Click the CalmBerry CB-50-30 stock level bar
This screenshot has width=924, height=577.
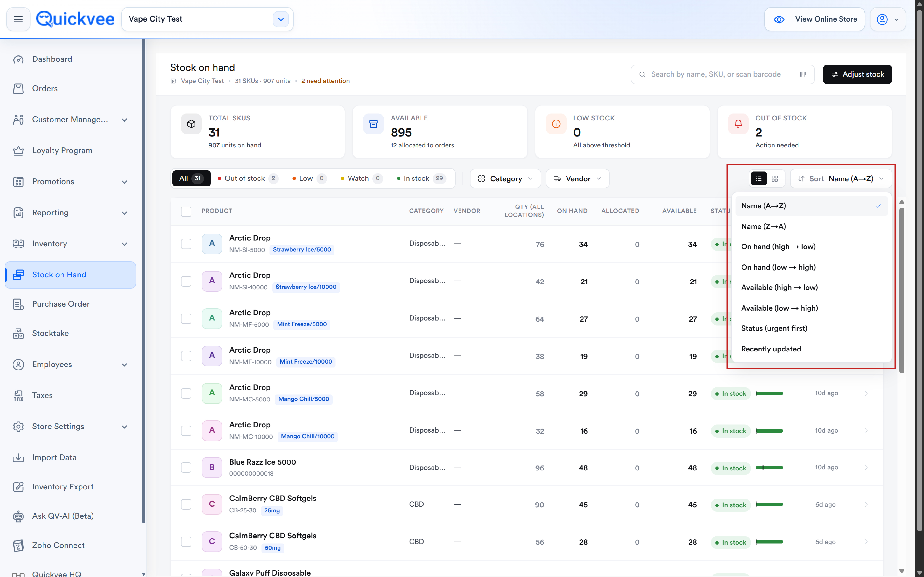(769, 542)
